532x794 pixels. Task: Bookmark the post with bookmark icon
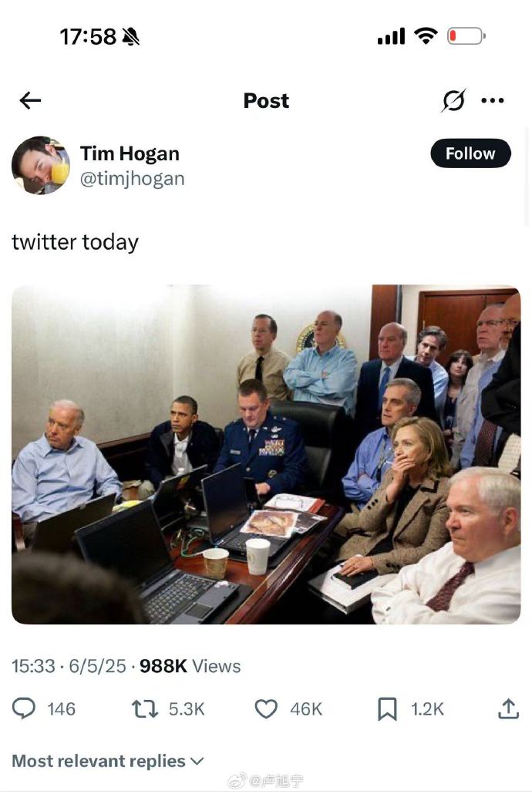coord(388,709)
